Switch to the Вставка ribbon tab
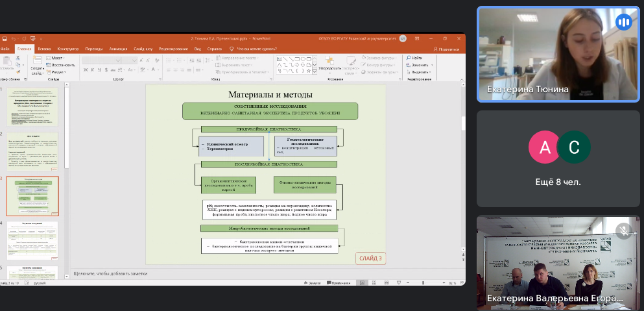 pos(44,49)
